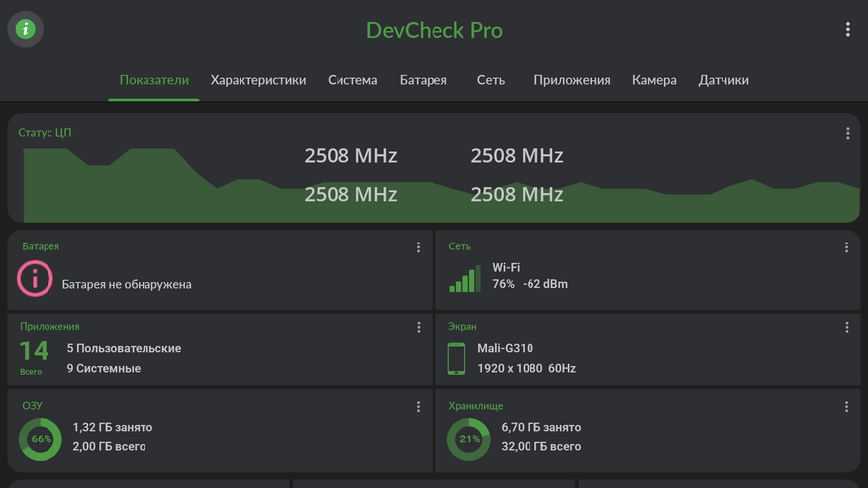This screenshot has height=488, width=868.
Task: Click the 21% storage usage ring
Action: (x=468, y=439)
